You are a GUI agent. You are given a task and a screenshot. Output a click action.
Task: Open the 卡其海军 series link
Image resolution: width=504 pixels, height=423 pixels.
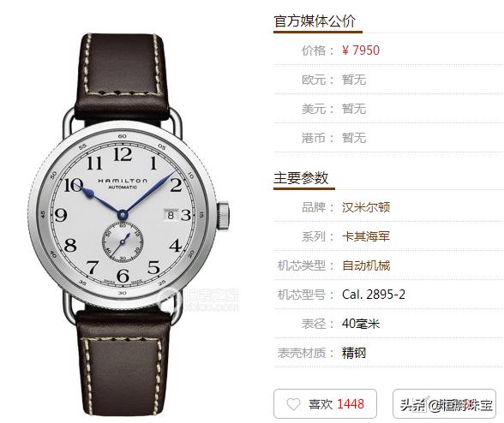point(366,236)
